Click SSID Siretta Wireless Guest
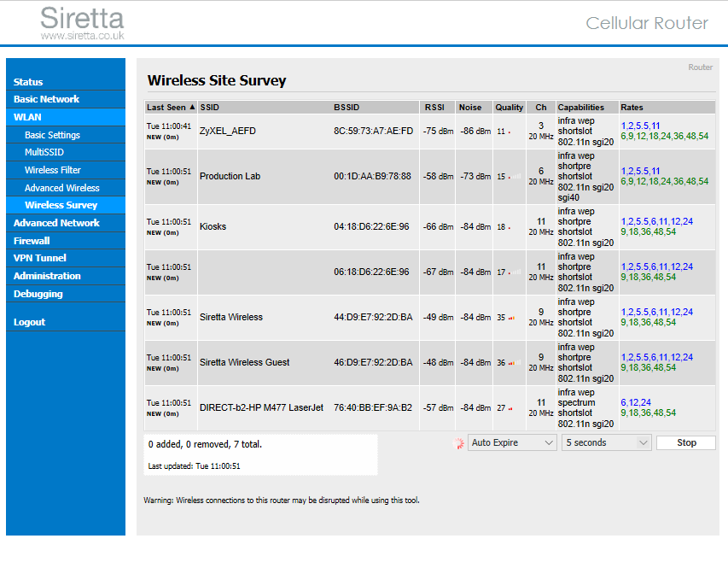 [x=244, y=362]
